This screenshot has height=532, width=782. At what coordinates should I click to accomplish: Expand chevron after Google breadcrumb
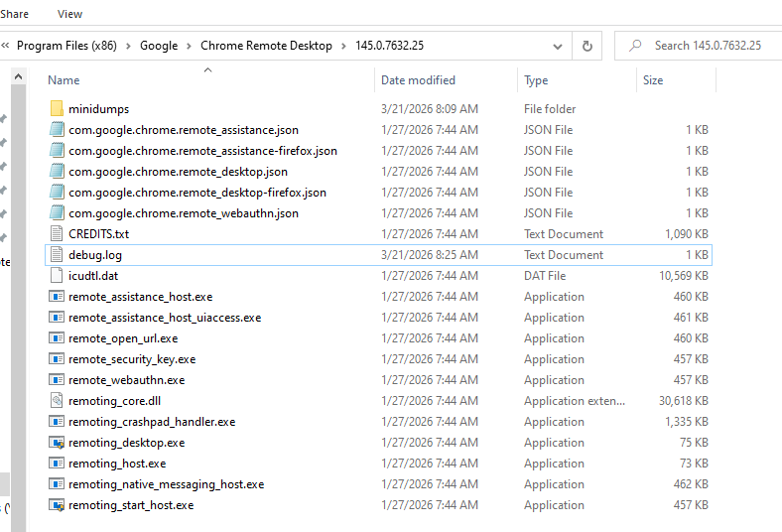189,46
